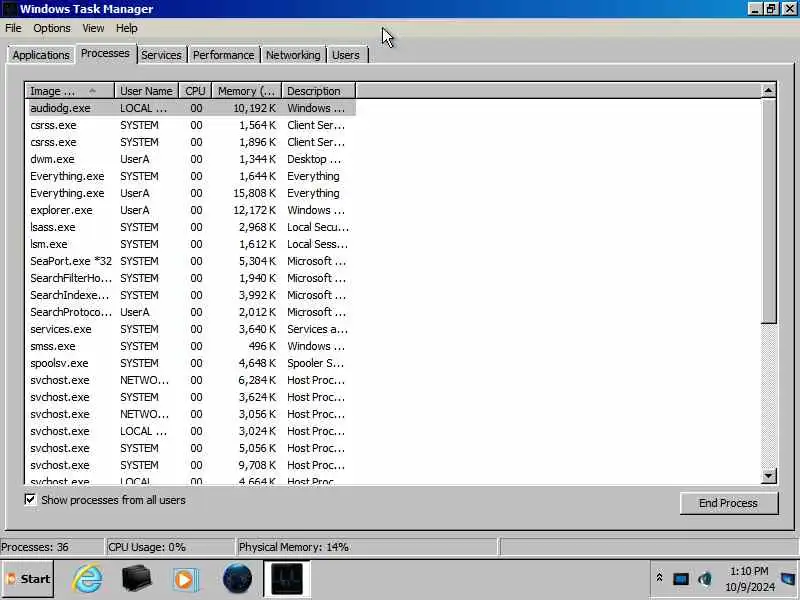The width and height of the screenshot is (800, 600).
Task: Open the volume speaker tray icon
Action: click(705, 579)
